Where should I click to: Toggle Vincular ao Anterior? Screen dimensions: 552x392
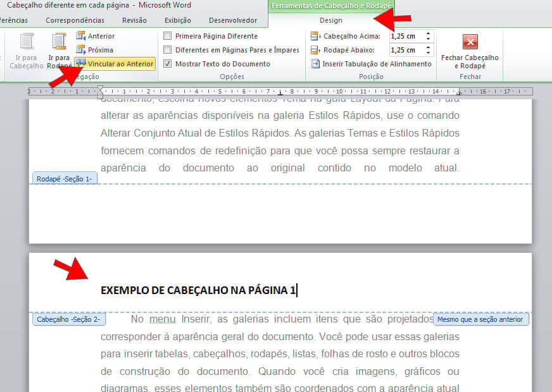point(115,64)
